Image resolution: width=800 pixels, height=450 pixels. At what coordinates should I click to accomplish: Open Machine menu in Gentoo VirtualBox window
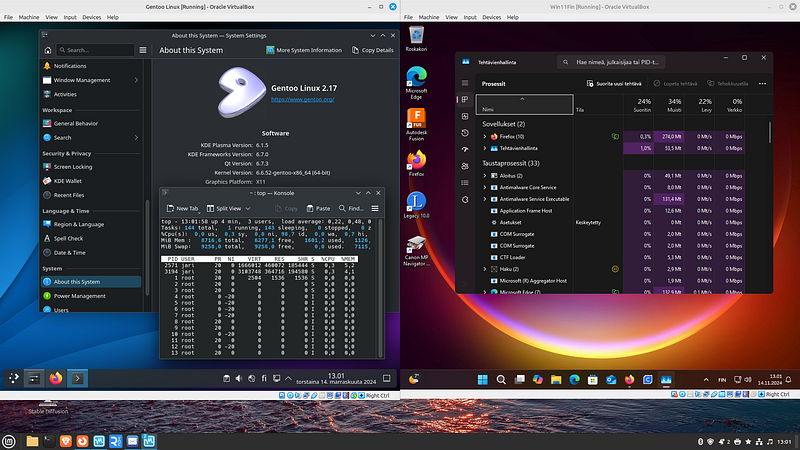[x=29, y=17]
